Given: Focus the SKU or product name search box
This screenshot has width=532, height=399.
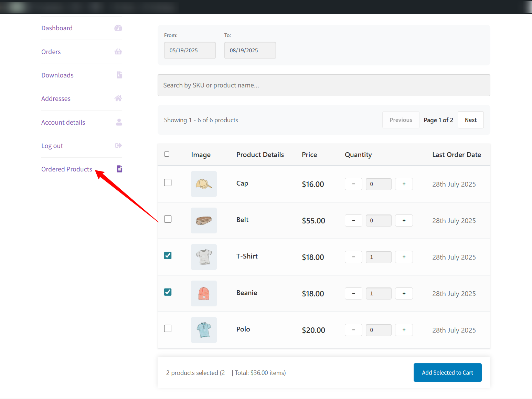Looking at the screenshot, I should tap(323, 85).
